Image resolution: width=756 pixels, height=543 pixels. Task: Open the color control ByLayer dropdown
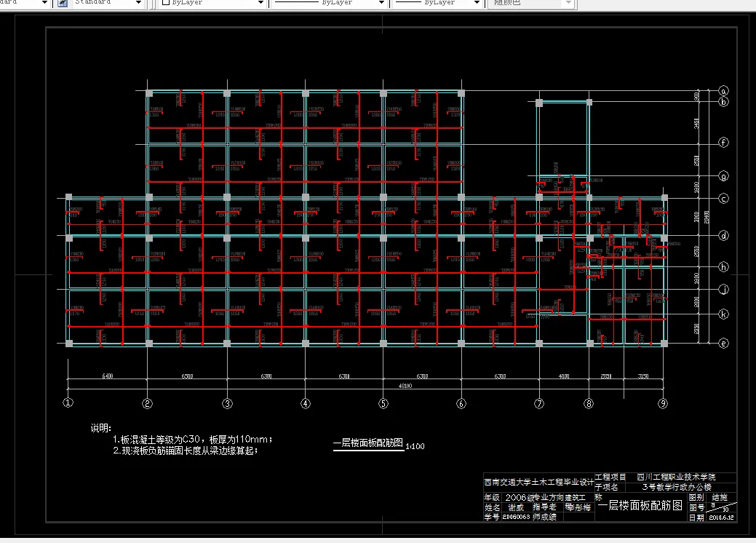(x=260, y=4)
